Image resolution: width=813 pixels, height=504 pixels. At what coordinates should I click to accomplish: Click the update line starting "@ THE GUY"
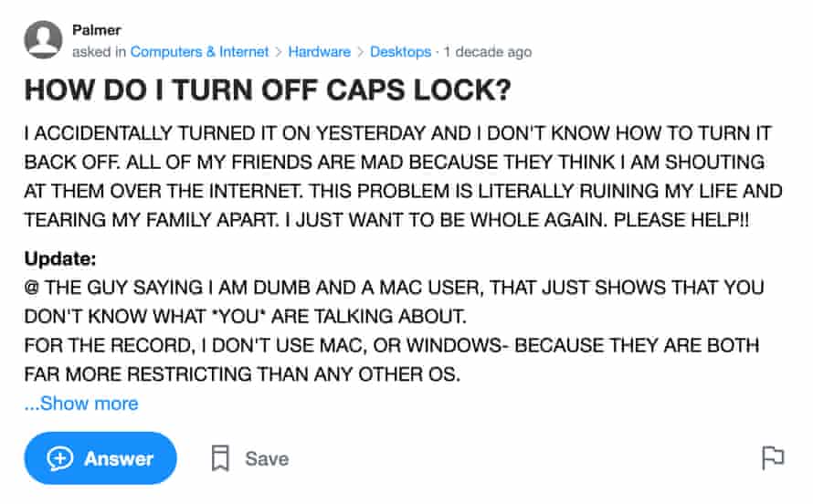tap(393, 288)
